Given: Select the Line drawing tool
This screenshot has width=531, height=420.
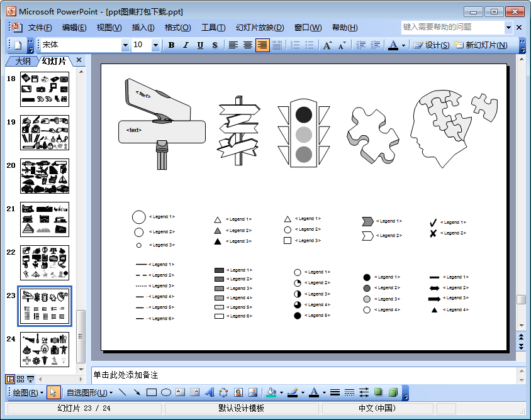Looking at the screenshot, I should click(x=123, y=392).
